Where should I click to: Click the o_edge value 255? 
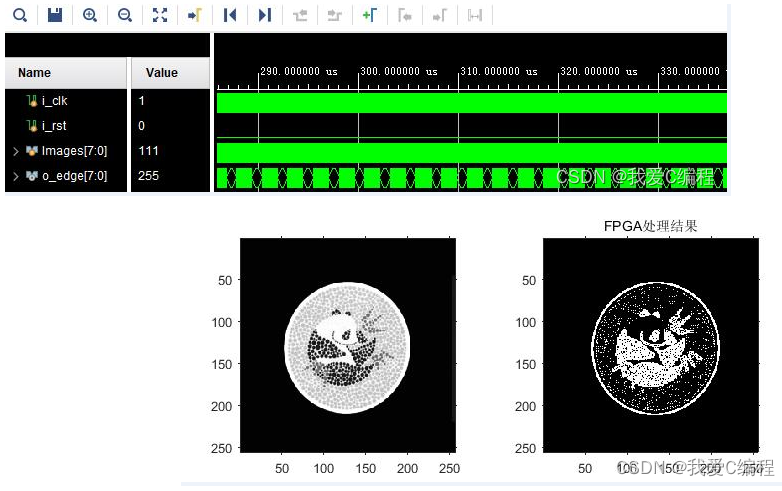[x=148, y=175]
